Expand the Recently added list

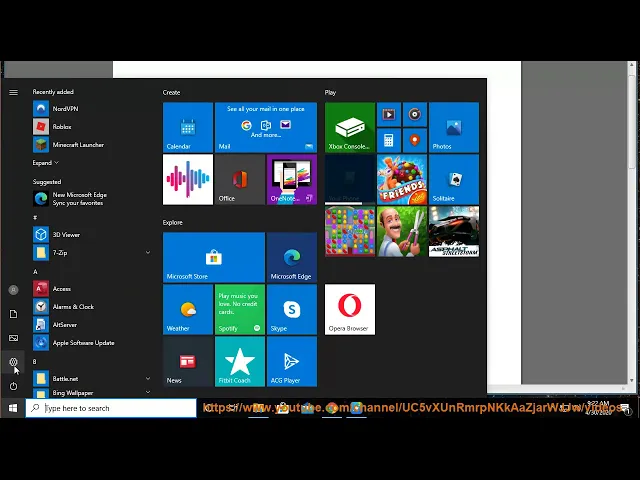(x=45, y=162)
